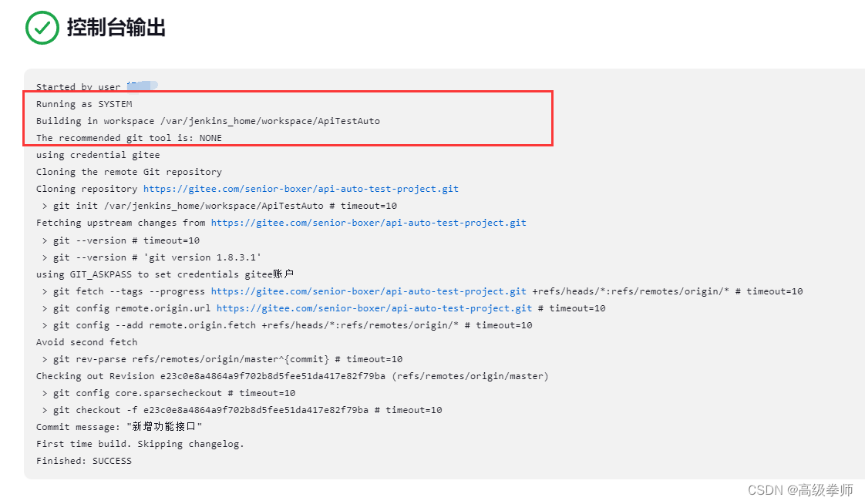This screenshot has height=504, width=865.
Task: Open the gitee link in the 'git fetch --tags' line
Action: [x=369, y=291]
